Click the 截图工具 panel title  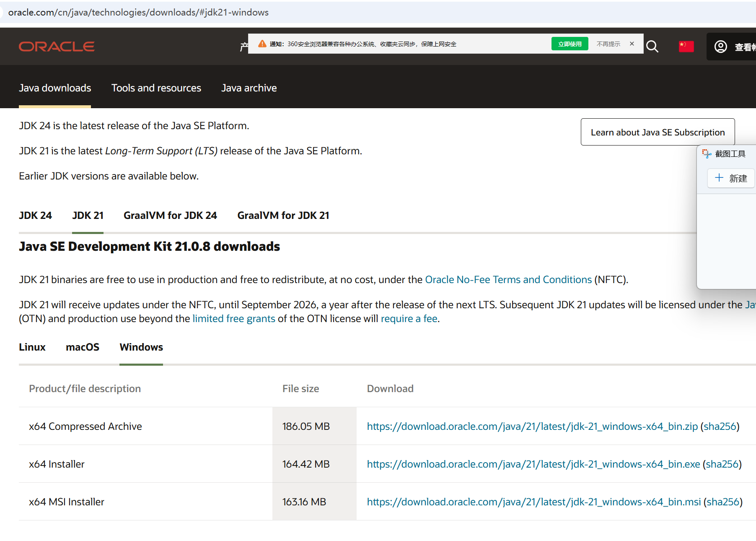730,154
